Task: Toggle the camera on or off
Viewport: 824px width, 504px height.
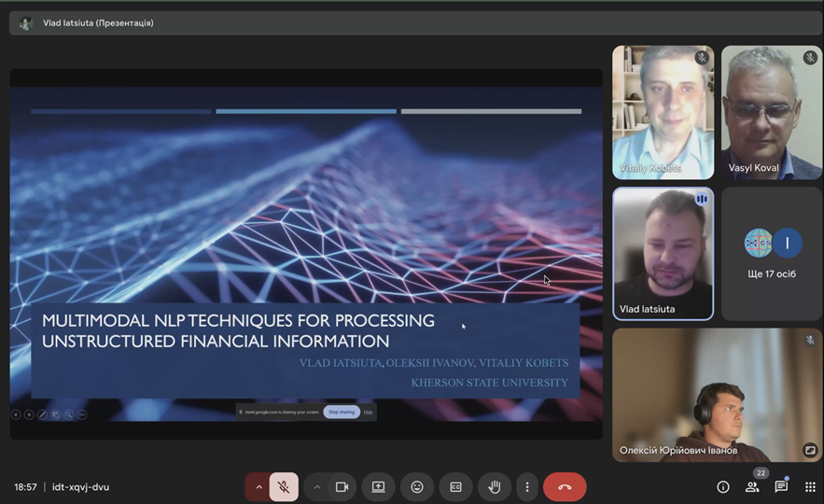Action: click(x=342, y=487)
